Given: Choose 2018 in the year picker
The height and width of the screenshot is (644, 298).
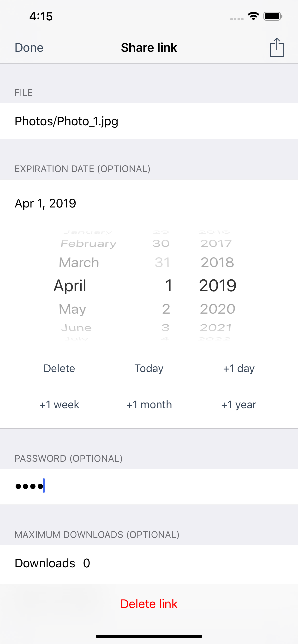Looking at the screenshot, I should tap(217, 263).
